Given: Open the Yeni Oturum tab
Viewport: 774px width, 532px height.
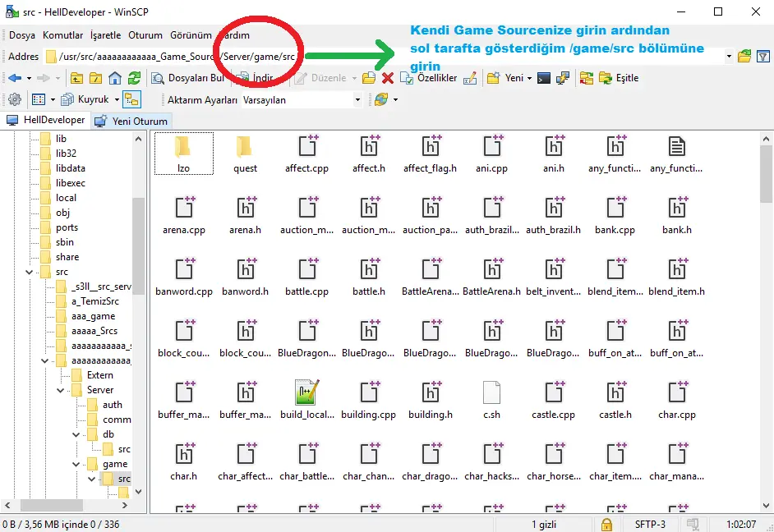Looking at the screenshot, I should pos(131,121).
